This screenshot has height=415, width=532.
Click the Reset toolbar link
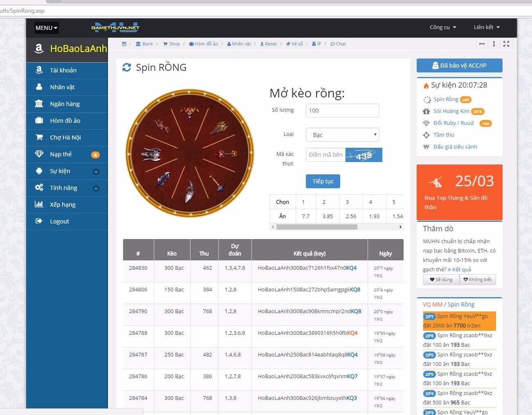click(x=268, y=44)
